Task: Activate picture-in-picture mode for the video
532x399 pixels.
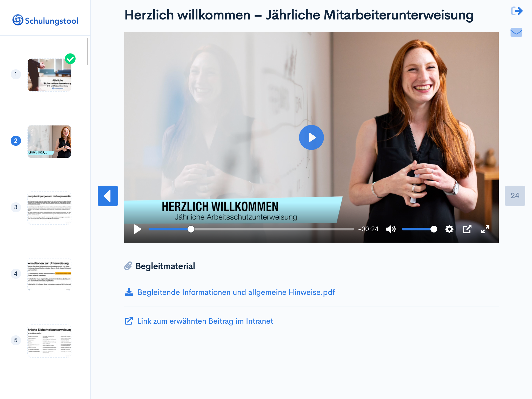Action: (467, 229)
